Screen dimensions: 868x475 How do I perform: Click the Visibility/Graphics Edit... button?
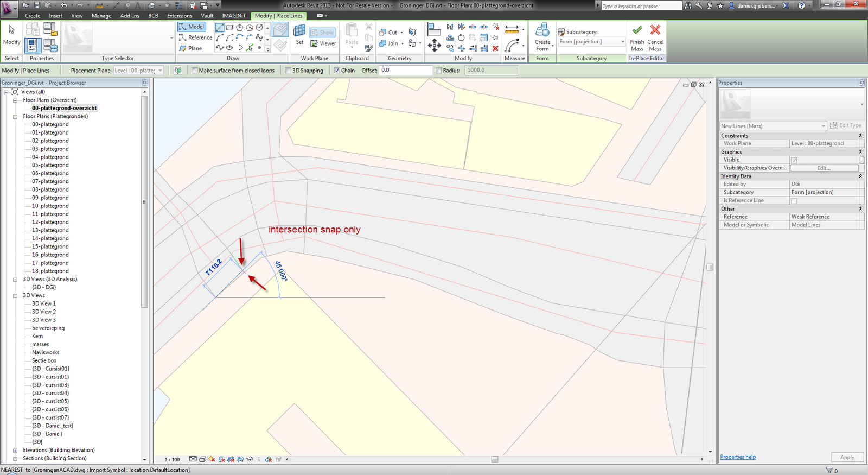[824, 168]
